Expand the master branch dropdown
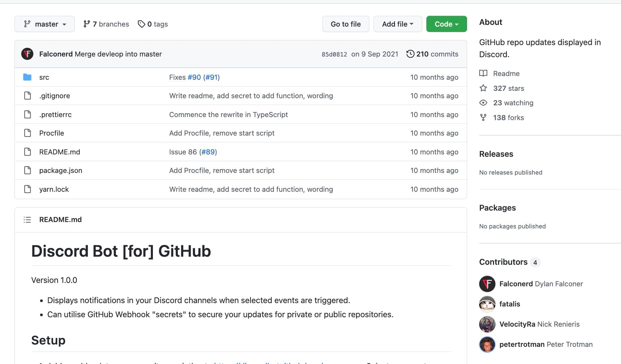The image size is (621, 364). [44, 24]
